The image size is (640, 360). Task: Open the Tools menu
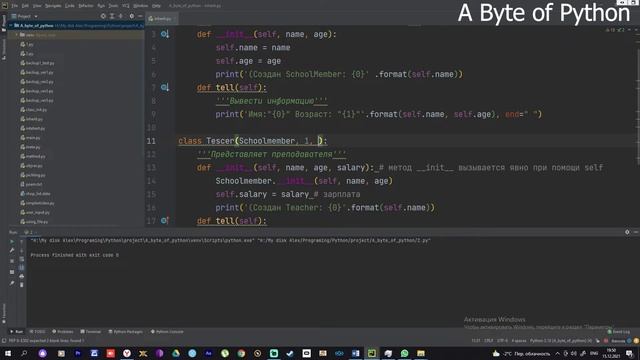[x=113, y=6]
